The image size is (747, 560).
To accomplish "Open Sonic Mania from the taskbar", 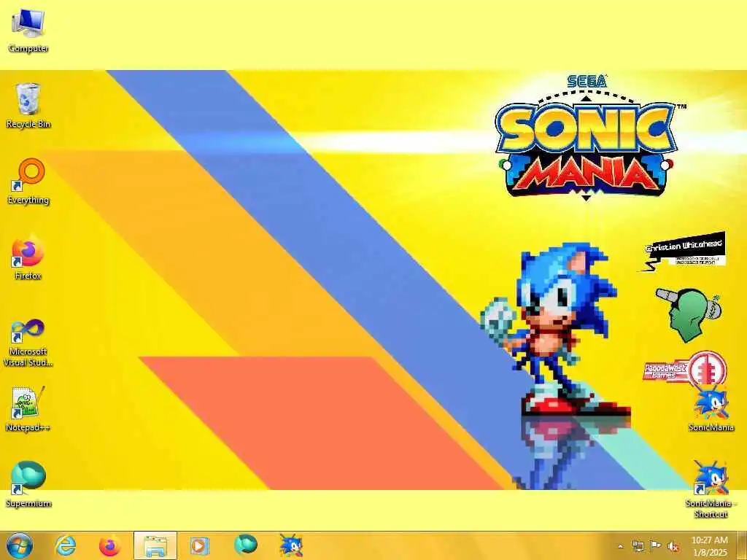I will click(290, 545).
